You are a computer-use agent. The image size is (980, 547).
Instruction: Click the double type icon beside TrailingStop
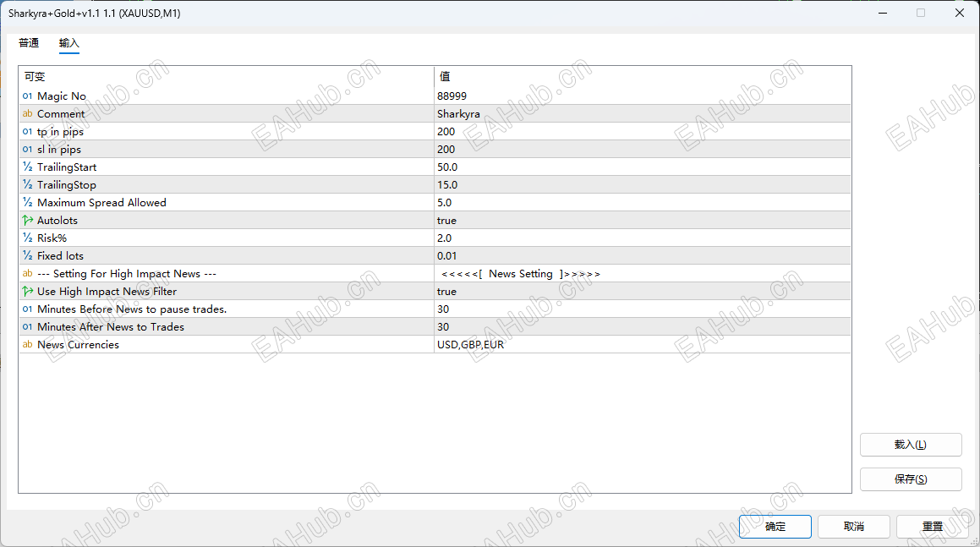[x=28, y=185]
